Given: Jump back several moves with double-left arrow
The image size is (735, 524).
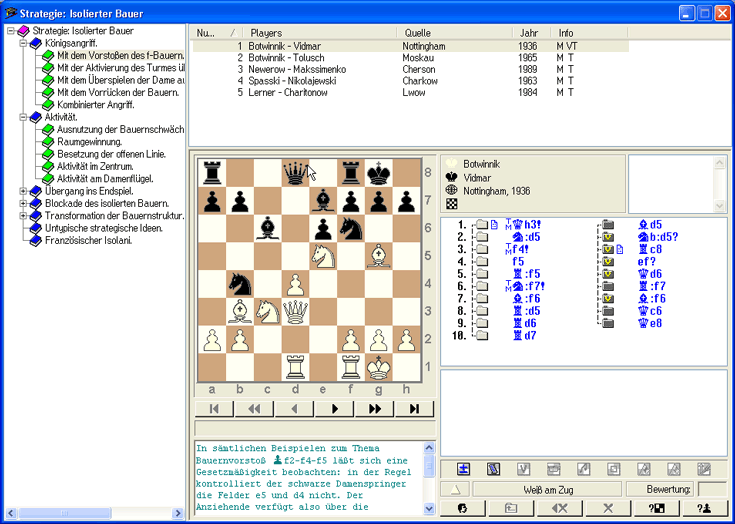Looking at the screenshot, I should [x=254, y=409].
